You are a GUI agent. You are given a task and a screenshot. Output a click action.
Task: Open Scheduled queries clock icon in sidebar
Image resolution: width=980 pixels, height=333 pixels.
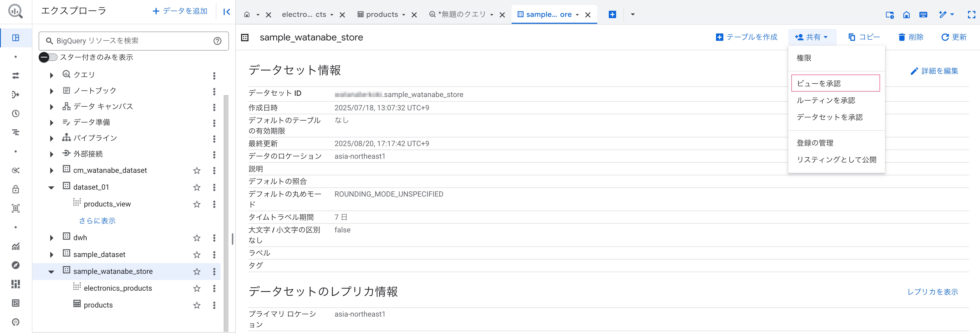(16, 113)
